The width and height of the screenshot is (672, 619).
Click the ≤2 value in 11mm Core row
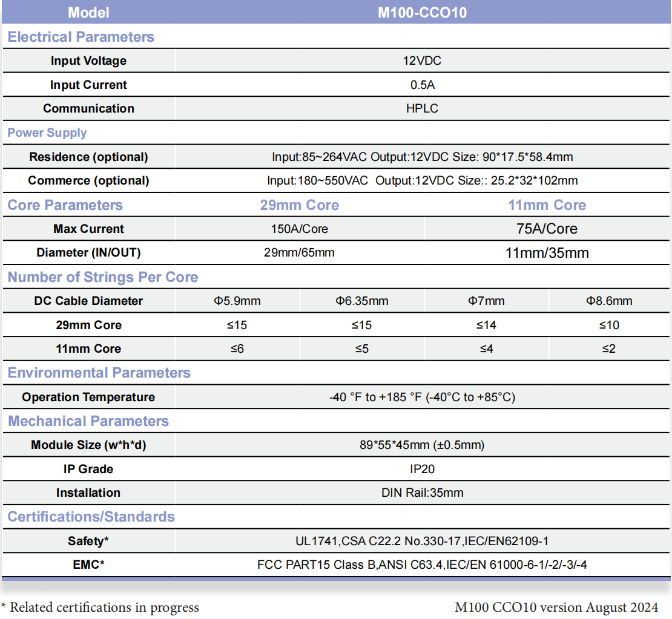tap(608, 349)
